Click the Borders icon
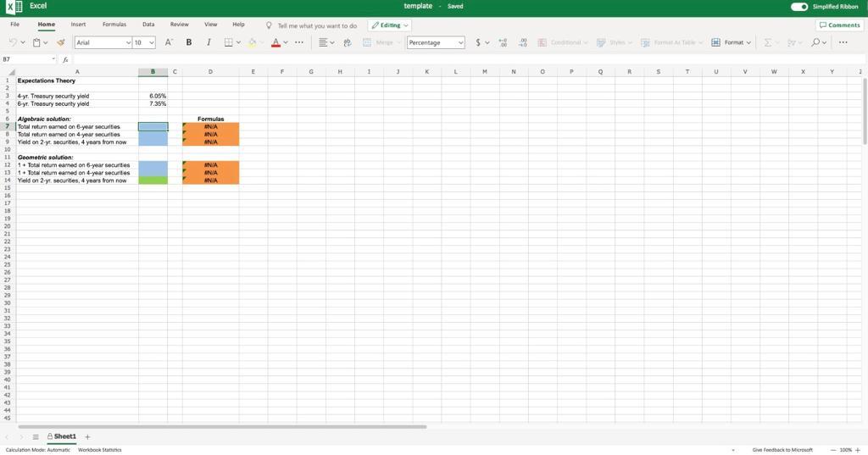The width and height of the screenshot is (868, 455). [x=229, y=42]
